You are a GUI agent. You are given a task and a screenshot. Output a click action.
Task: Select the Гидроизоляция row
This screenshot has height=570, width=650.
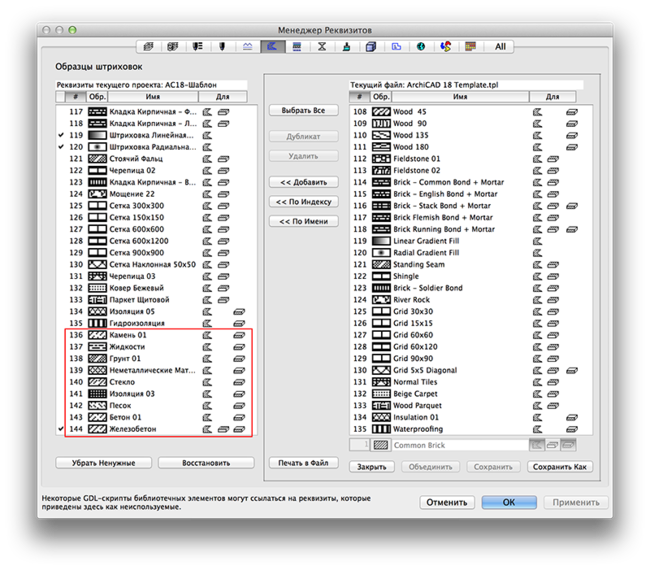(157, 323)
